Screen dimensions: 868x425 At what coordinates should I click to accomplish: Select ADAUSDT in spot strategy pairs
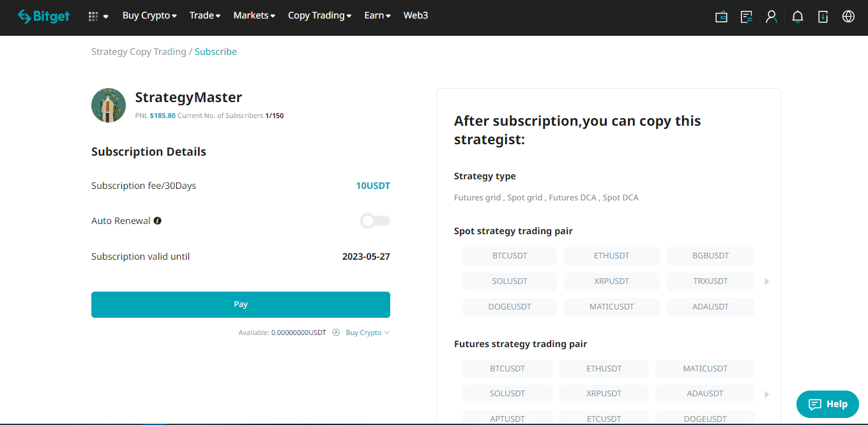(711, 307)
